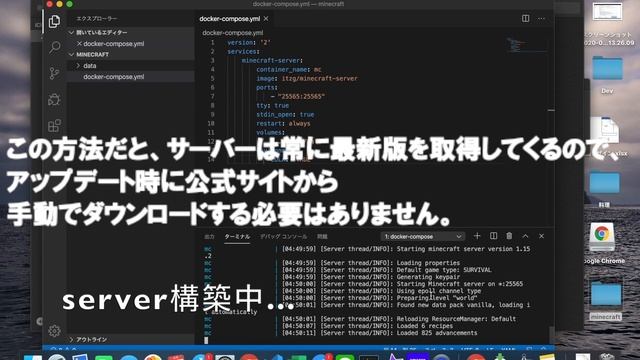Click the green fullscreen window button
Viewport: 640px width, 360px height.
pos(70,4)
